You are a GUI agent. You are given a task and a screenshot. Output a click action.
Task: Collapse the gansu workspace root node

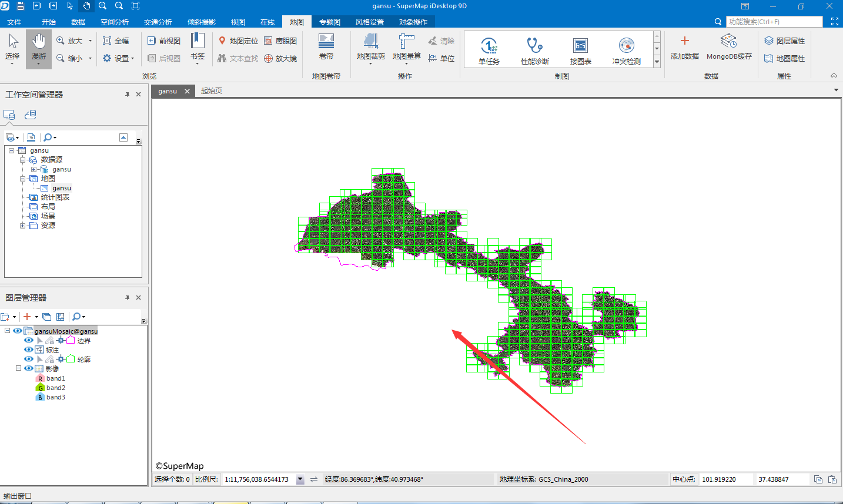12,150
